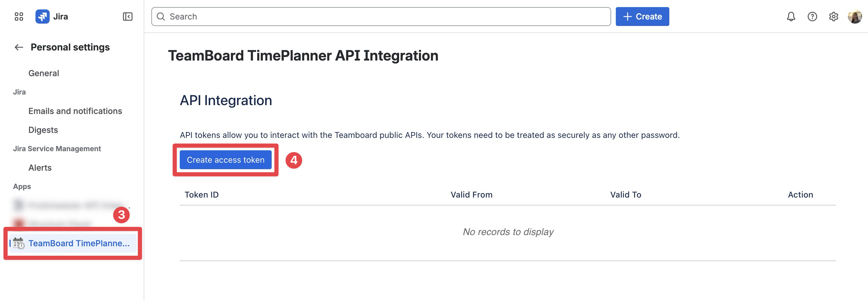Open the Alerts settings page

click(x=40, y=168)
